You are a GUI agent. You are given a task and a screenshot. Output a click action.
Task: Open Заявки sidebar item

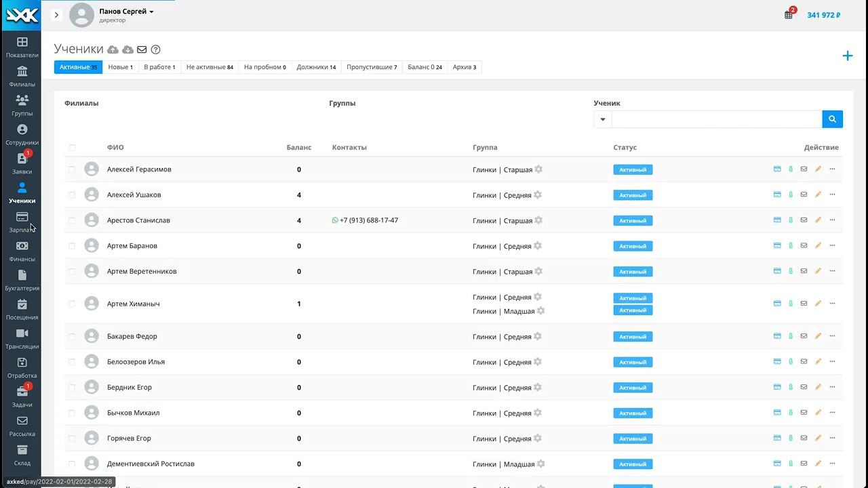[x=22, y=164]
